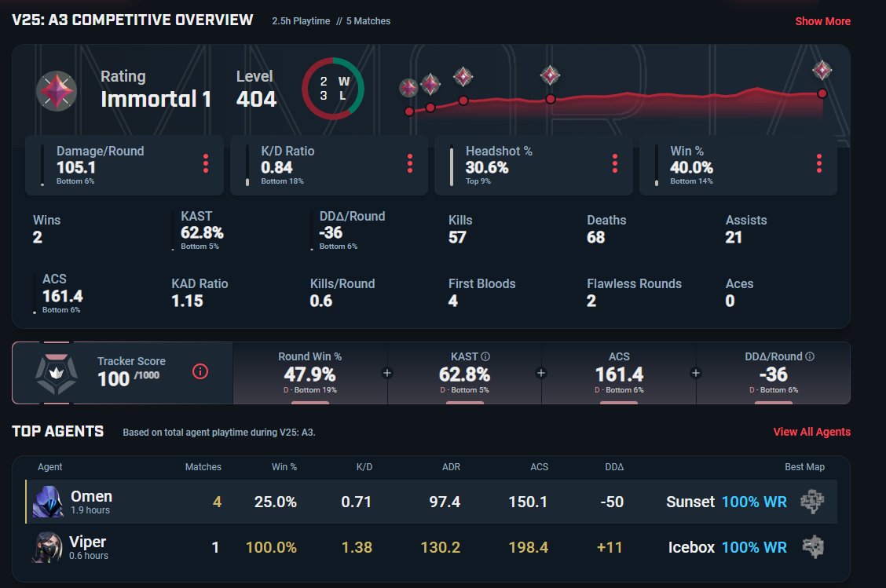Click plus icon after Round Win %
Image resolution: width=886 pixels, height=588 pixels.
click(x=387, y=373)
